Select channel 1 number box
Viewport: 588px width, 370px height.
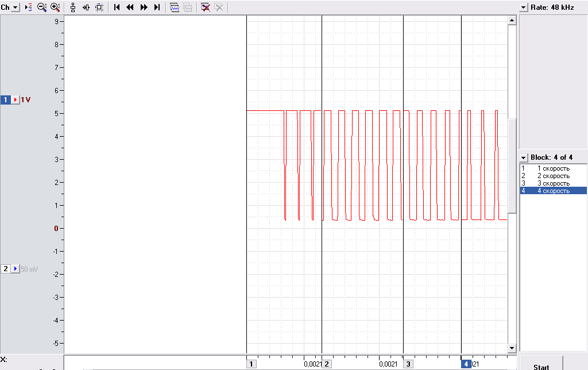pyautogui.click(x=6, y=100)
